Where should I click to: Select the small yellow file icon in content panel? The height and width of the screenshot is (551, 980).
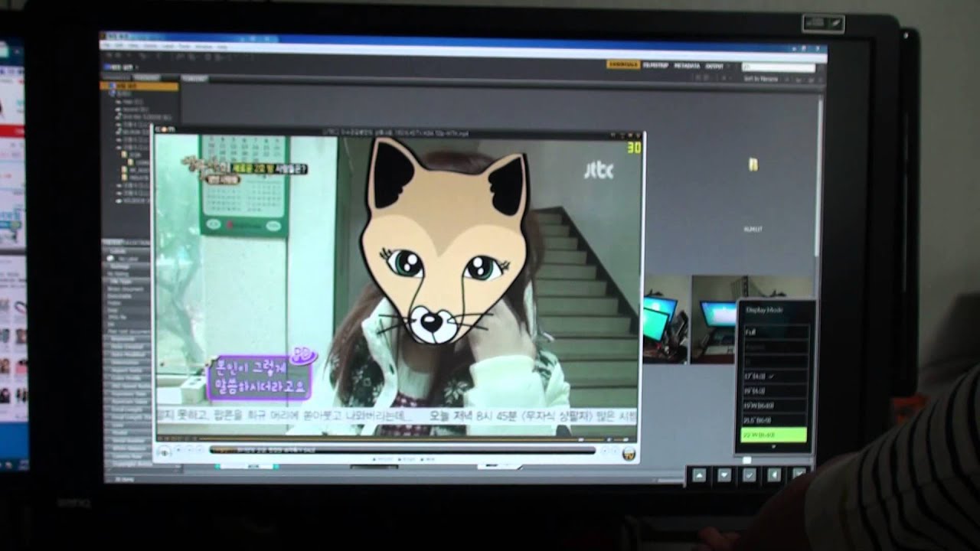pyautogui.click(x=753, y=164)
